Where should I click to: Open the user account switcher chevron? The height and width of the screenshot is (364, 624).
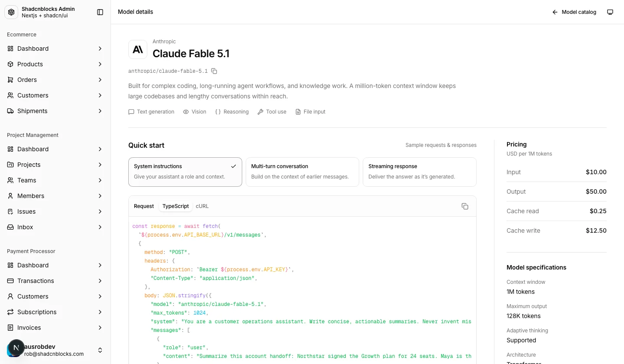click(100, 350)
